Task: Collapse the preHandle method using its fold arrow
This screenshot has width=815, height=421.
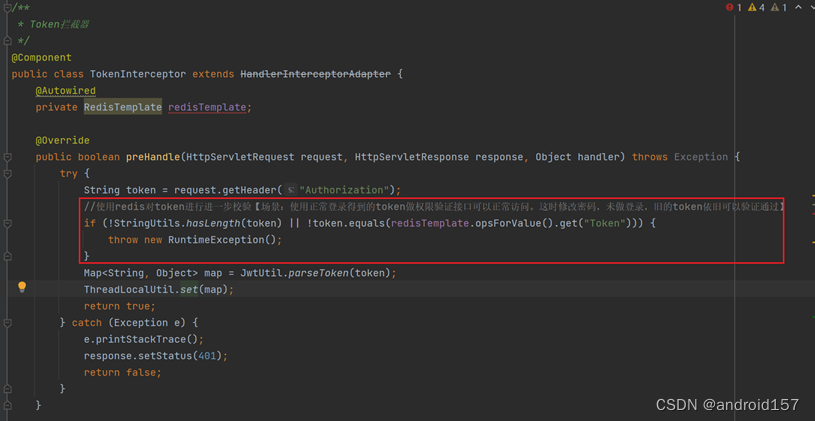Action: point(7,157)
